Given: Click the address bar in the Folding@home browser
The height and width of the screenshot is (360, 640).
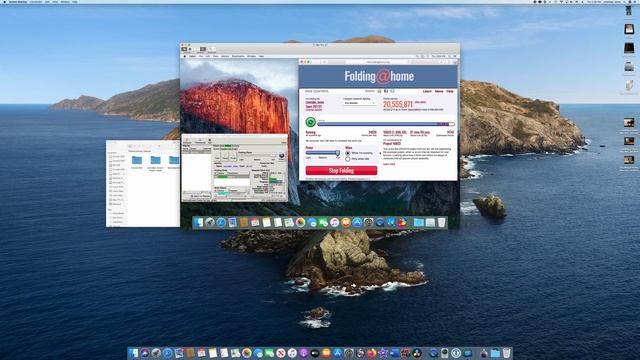Looking at the screenshot, I should coord(378,62).
